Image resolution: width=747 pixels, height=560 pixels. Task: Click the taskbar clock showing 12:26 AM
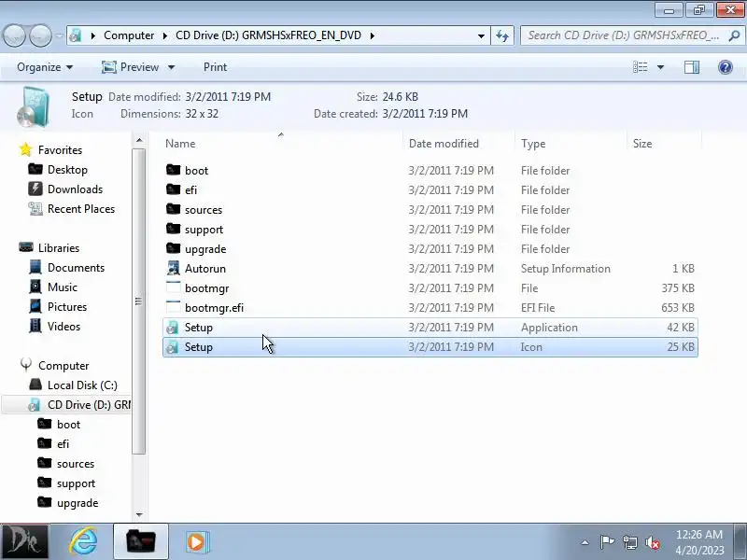pyautogui.click(x=698, y=542)
